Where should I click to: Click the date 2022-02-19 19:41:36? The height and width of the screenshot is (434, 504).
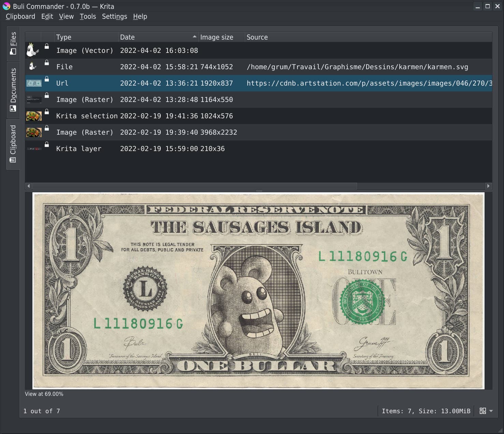tap(159, 116)
